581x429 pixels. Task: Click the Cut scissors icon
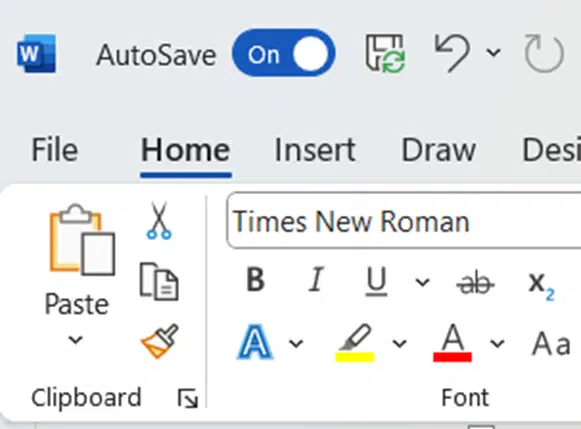[159, 220]
